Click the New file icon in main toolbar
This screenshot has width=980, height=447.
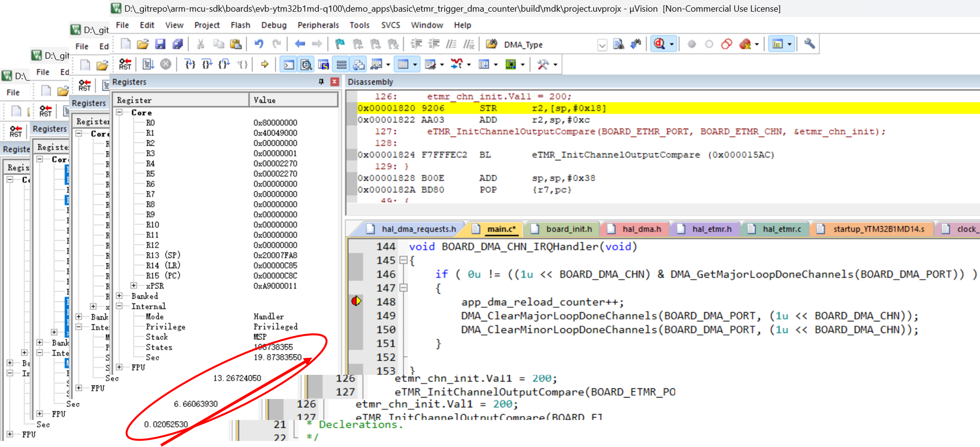click(x=126, y=44)
